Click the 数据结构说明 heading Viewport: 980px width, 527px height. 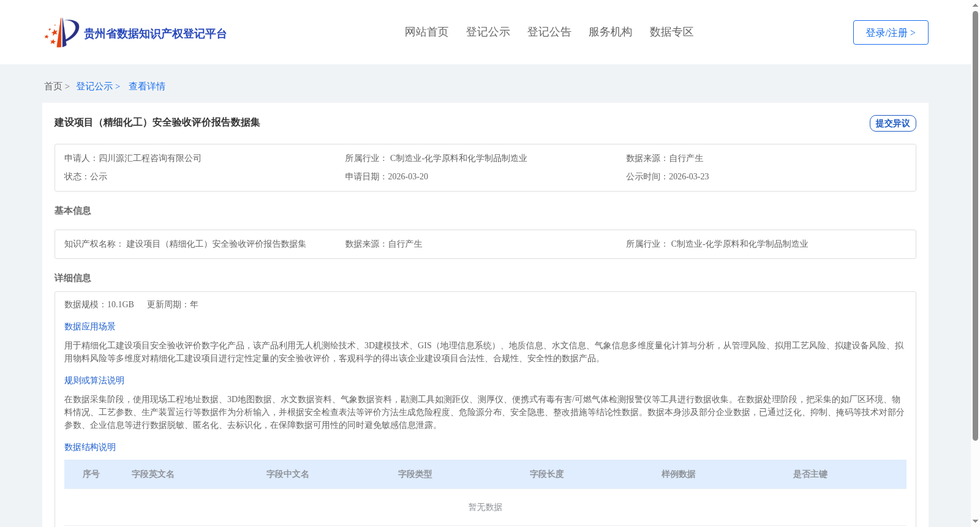click(90, 447)
